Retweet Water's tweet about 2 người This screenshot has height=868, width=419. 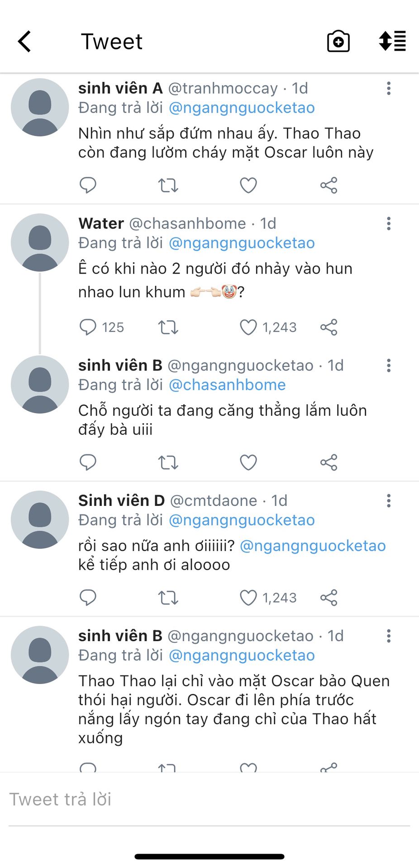(168, 327)
